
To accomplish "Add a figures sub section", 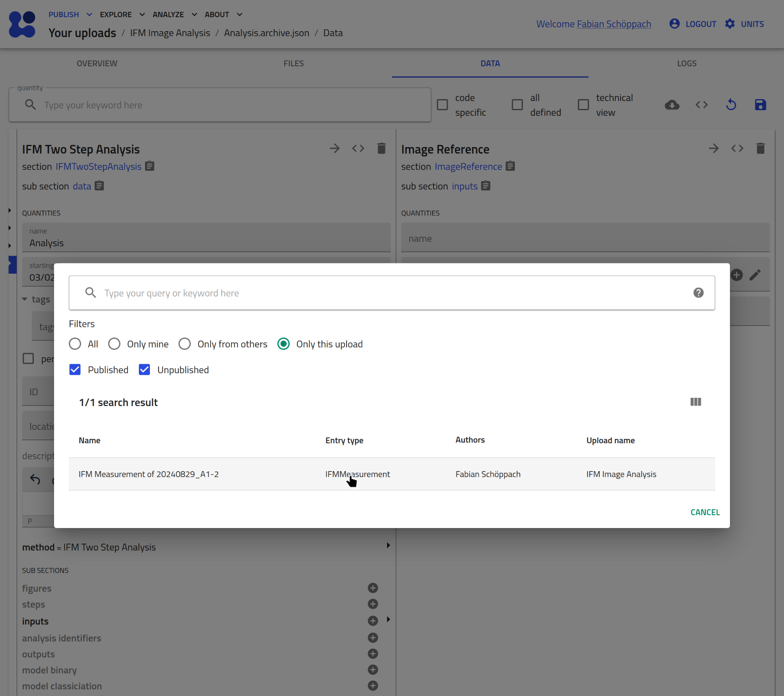I will (x=372, y=588).
